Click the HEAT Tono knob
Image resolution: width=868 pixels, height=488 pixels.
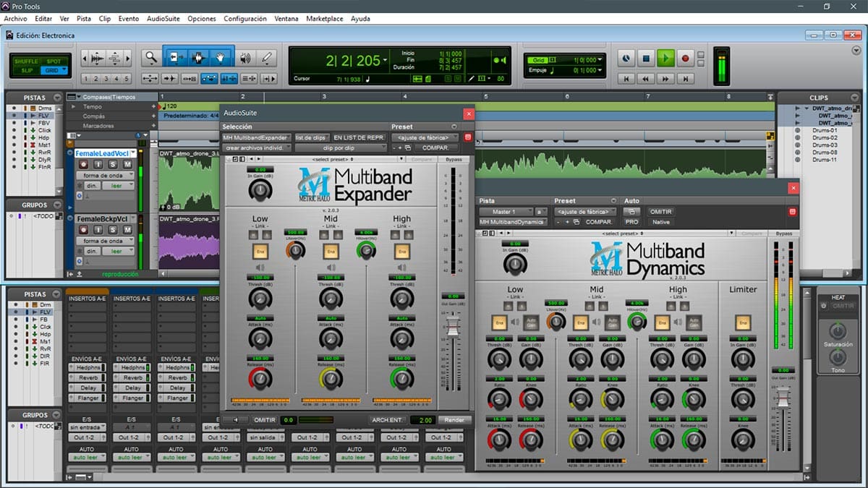coord(837,358)
